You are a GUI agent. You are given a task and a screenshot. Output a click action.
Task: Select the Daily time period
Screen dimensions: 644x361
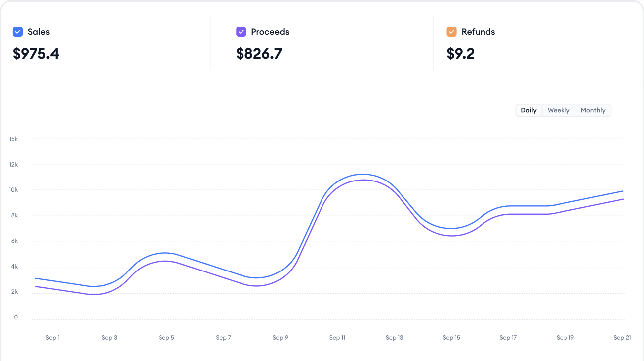[x=528, y=110]
